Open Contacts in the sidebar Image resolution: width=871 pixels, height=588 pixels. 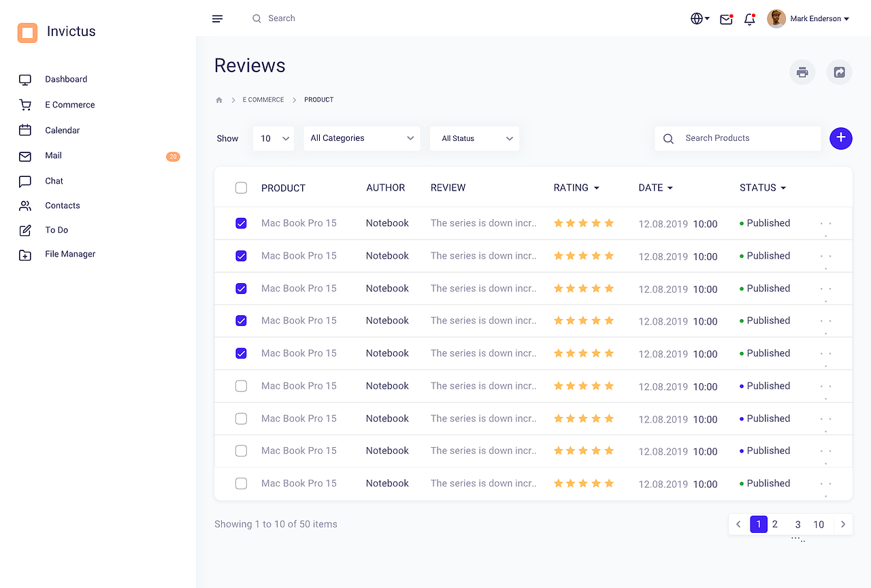coord(63,206)
